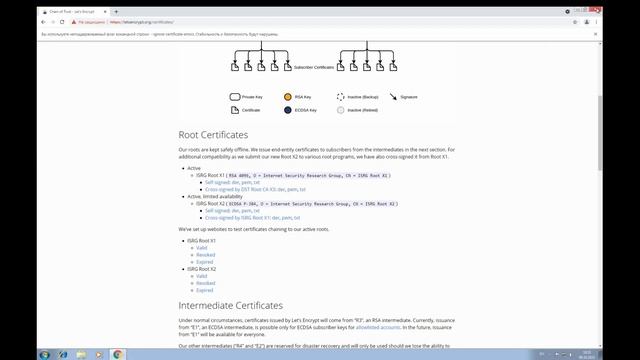Viewport: 640px width, 360px height.
Task: Close the Chain of Trust tab
Action: point(105,12)
